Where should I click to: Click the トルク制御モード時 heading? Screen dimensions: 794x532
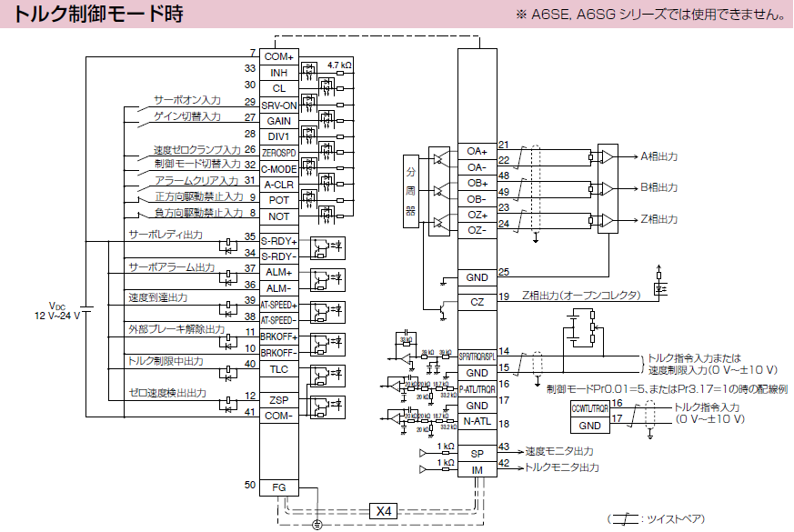(x=97, y=14)
